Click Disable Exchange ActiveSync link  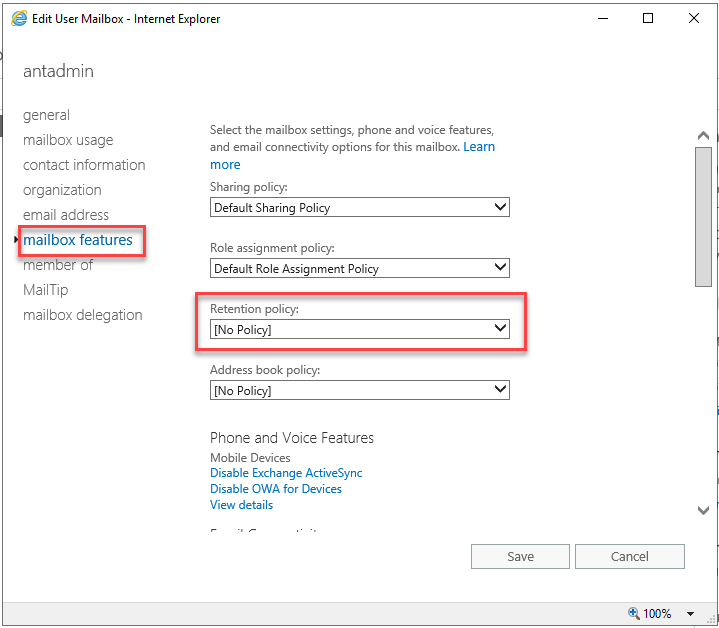[286, 473]
